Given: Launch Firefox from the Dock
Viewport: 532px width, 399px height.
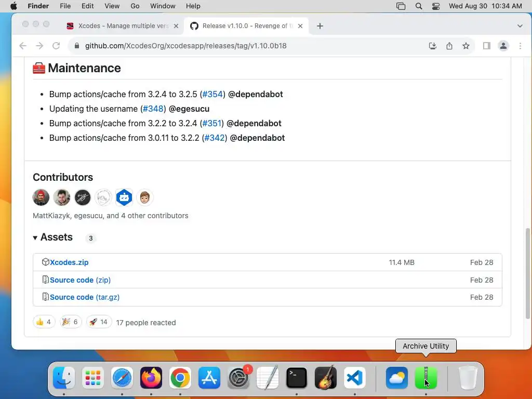Looking at the screenshot, I should (x=151, y=378).
